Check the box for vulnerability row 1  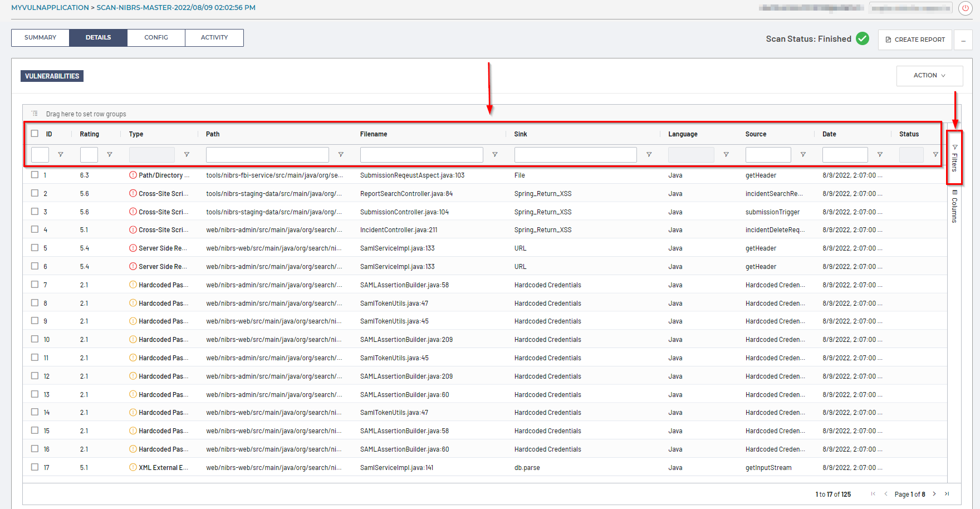click(x=35, y=175)
